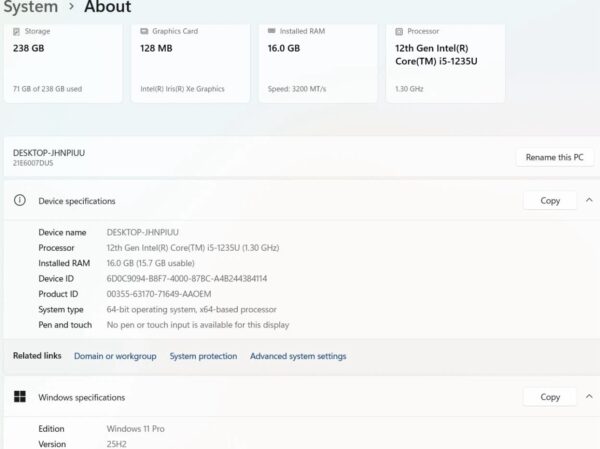Click the Processor chip icon
Screen dimensions: 600x449
pyautogui.click(x=400, y=32)
